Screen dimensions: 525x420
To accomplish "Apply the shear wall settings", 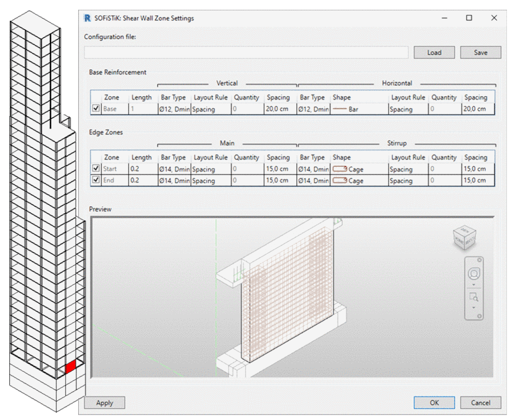I will click(x=104, y=402).
